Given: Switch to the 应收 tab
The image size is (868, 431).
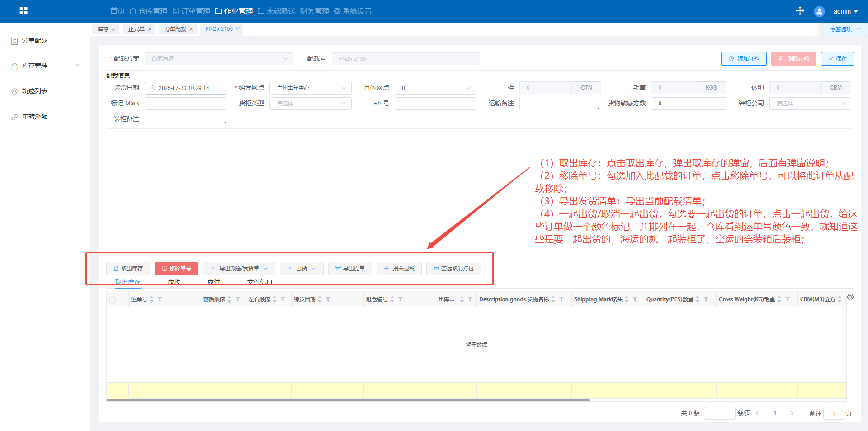Looking at the screenshot, I should click(174, 282).
